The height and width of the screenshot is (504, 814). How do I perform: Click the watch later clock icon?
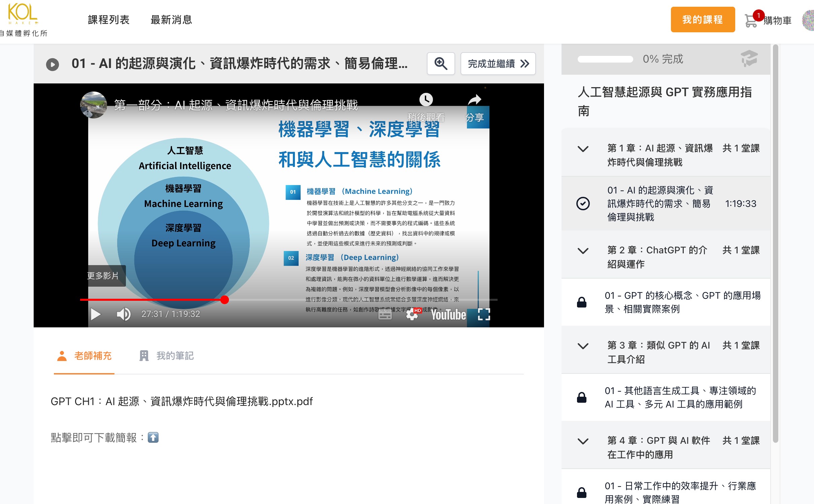426,100
